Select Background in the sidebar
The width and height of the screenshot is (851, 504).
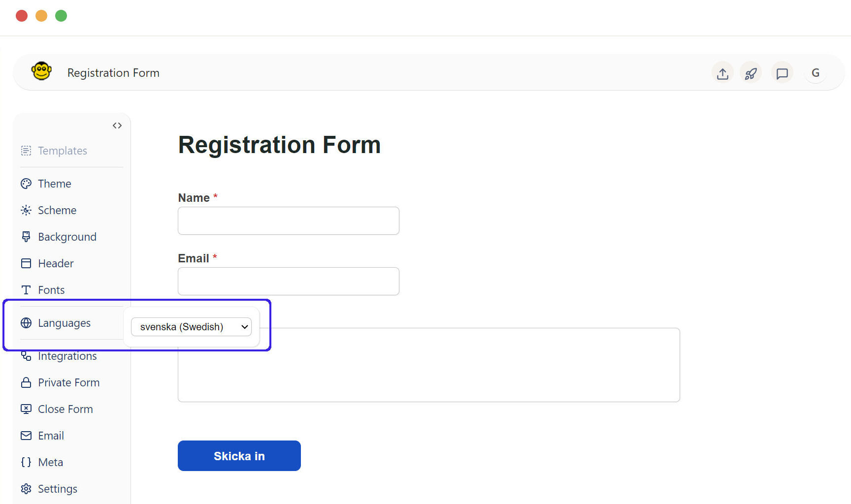[67, 237]
